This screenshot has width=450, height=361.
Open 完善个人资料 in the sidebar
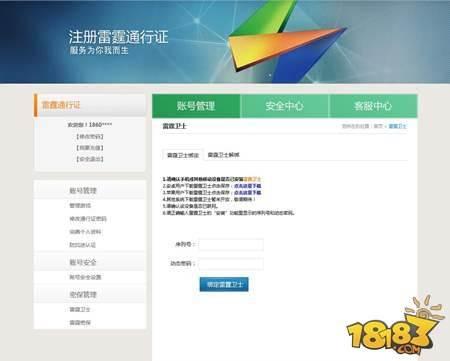pyautogui.click(x=85, y=232)
